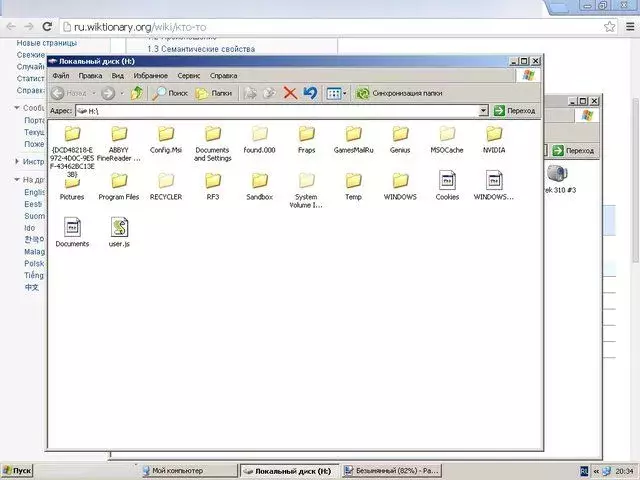The image size is (640, 480).
Task: Select the Documents and Settings folder
Action: click(213, 144)
